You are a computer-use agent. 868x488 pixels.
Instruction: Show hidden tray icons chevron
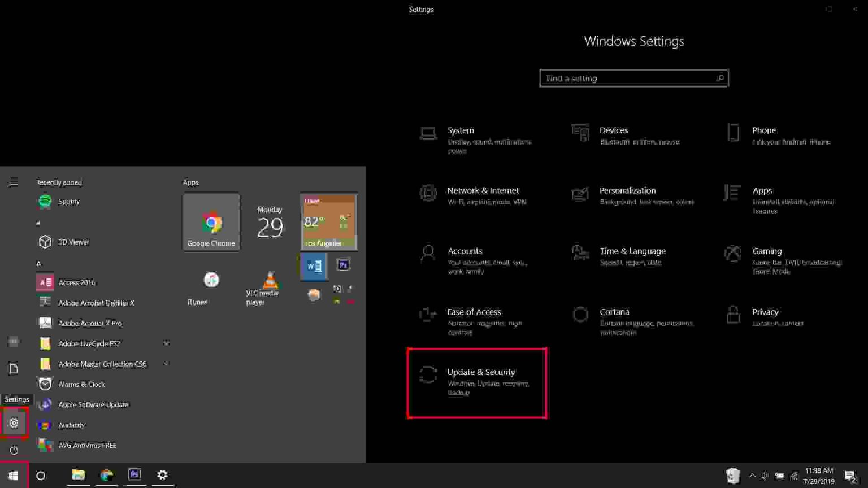[752, 476]
